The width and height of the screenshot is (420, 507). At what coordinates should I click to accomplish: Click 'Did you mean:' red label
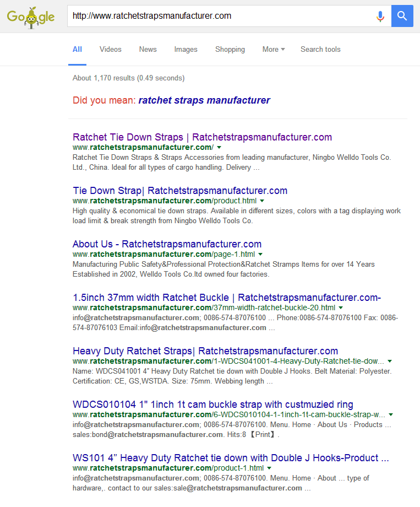104,100
